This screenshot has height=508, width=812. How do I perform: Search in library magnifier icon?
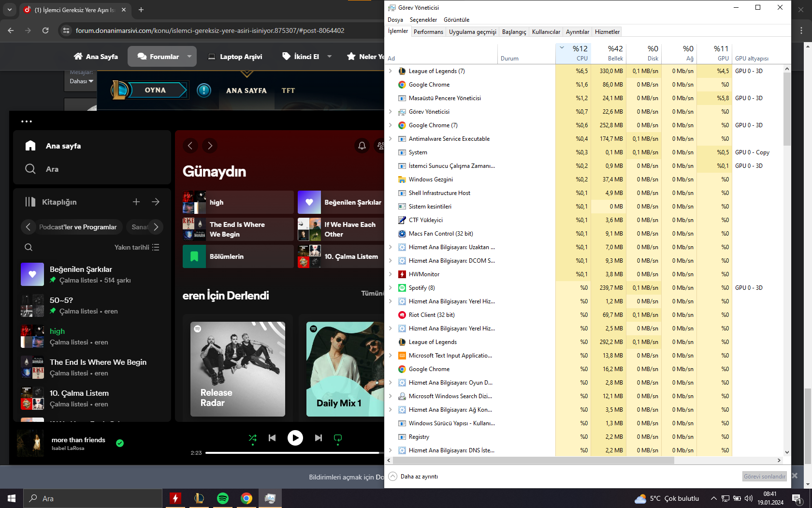pyautogui.click(x=29, y=247)
